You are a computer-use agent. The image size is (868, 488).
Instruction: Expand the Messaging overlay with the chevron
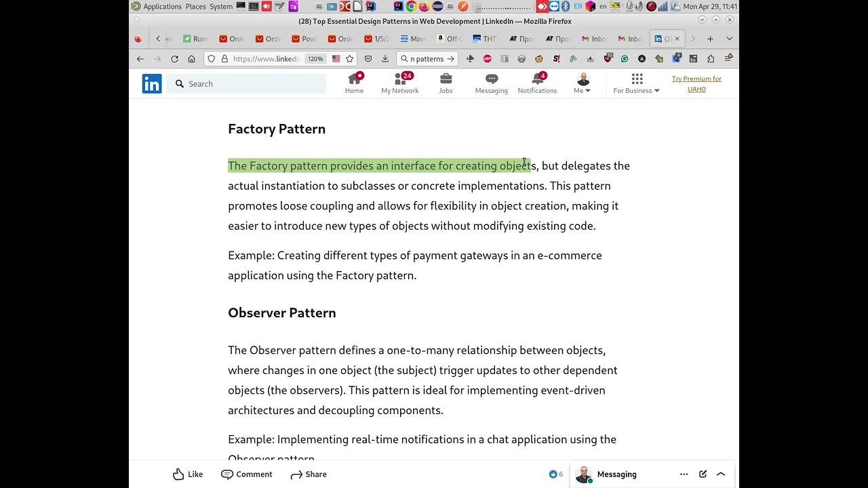tap(721, 474)
